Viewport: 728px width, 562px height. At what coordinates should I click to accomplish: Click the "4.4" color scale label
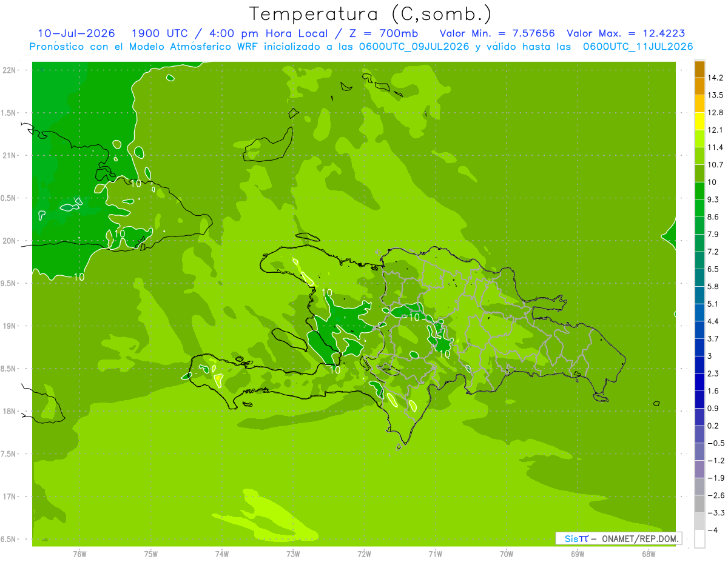[x=713, y=321]
